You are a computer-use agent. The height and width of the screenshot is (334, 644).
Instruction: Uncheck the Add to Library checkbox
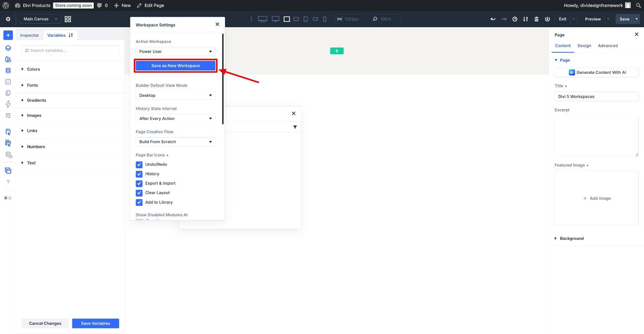(139, 202)
